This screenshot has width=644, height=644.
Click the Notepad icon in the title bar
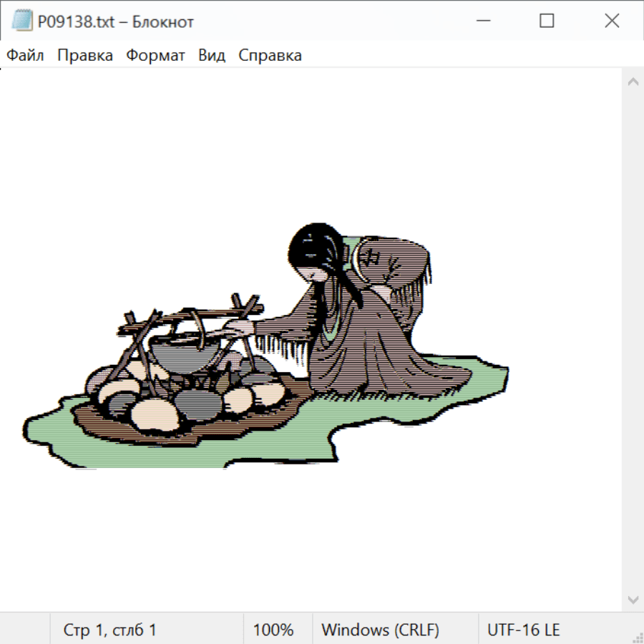pyautogui.click(x=22, y=21)
